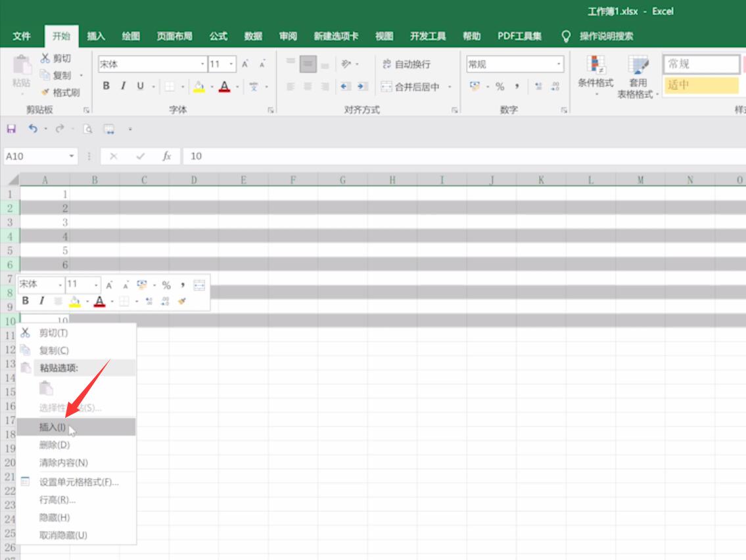Screen dimensions: 746x560
Task: Click the increase font size icon
Action: (246, 64)
